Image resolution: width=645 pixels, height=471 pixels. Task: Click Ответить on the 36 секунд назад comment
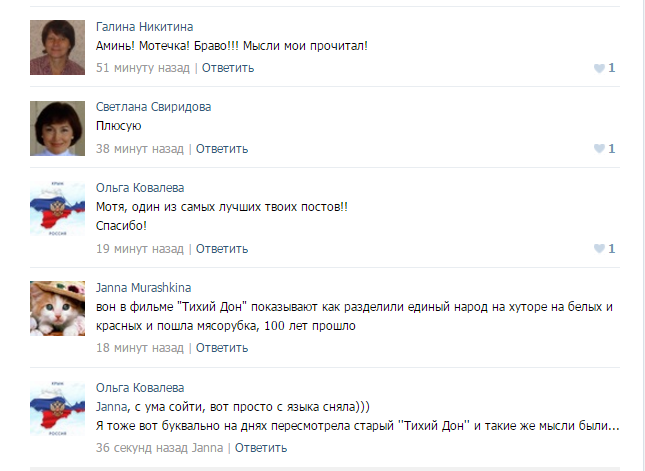pos(261,447)
